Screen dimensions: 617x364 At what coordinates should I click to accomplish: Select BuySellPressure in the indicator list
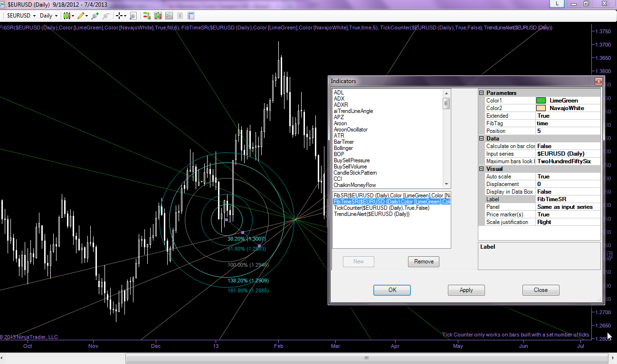[351, 160]
